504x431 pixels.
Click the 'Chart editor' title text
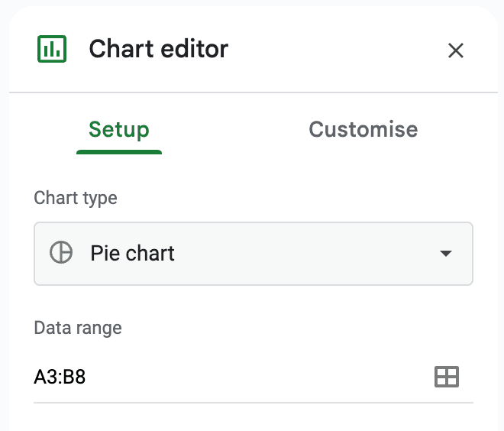[x=158, y=50]
